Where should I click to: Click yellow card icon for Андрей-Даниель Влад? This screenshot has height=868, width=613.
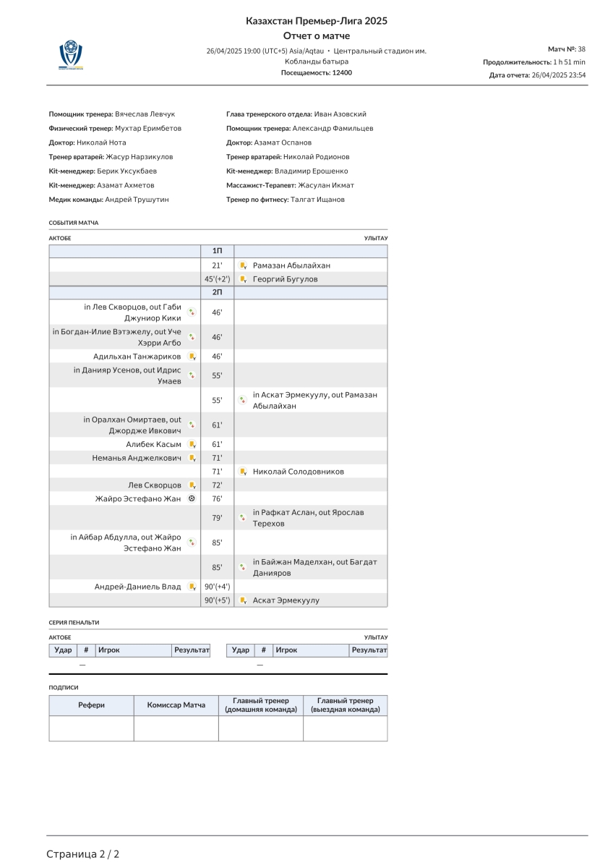192,587
